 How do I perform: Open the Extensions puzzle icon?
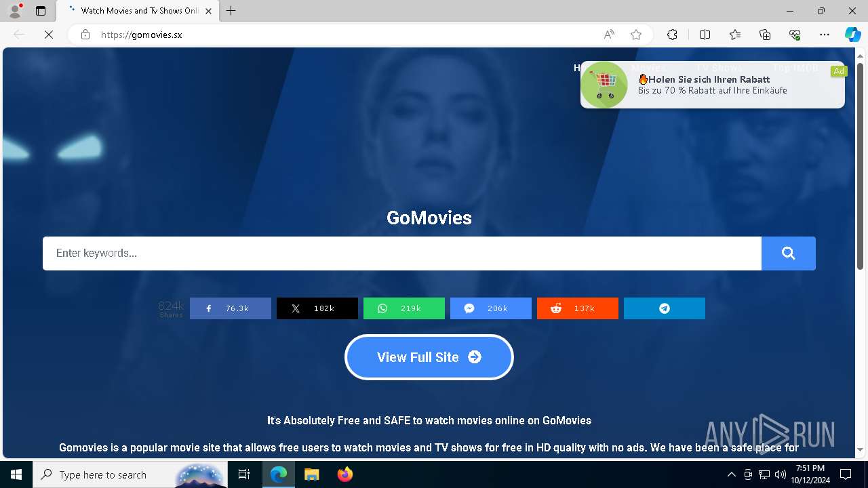click(x=672, y=35)
